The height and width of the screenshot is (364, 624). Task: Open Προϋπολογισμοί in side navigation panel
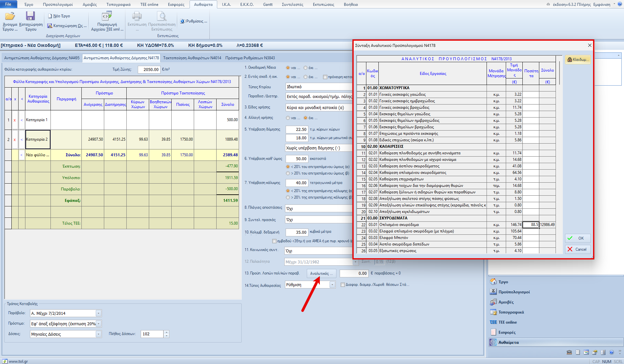click(514, 292)
